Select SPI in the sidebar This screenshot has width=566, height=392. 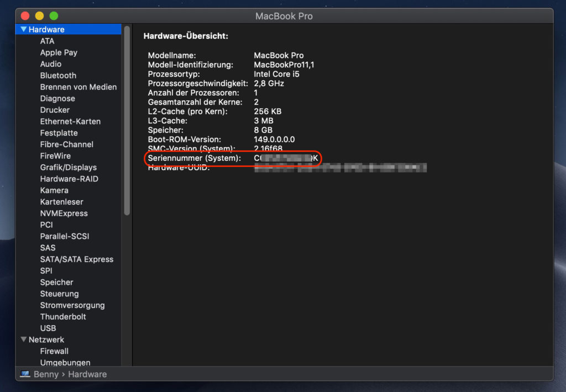[46, 271]
